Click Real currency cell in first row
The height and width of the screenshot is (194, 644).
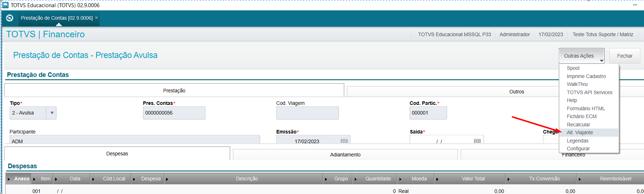(x=403, y=191)
